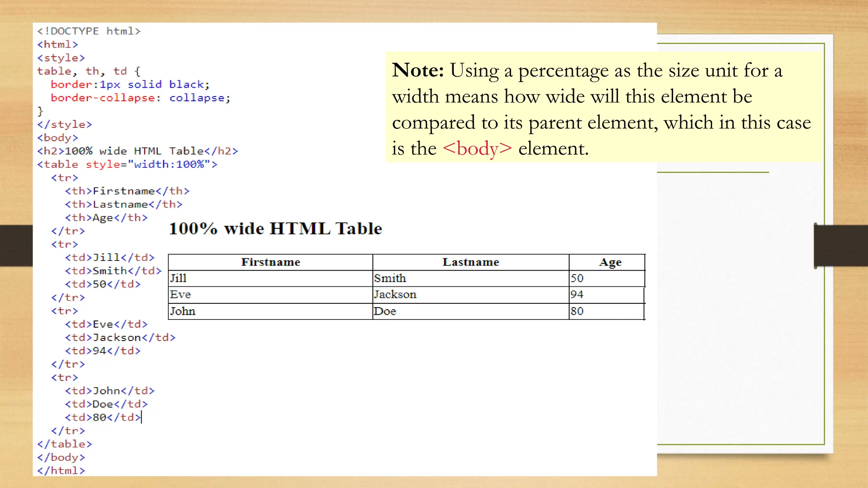Viewport: 868px width, 488px height.
Task: Click the opening '<html>' tag line
Action: (58, 44)
